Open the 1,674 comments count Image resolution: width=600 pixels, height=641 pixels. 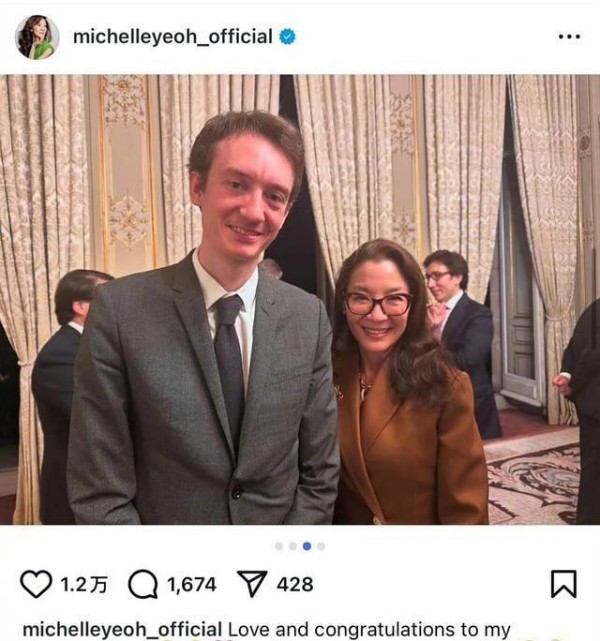click(x=192, y=585)
